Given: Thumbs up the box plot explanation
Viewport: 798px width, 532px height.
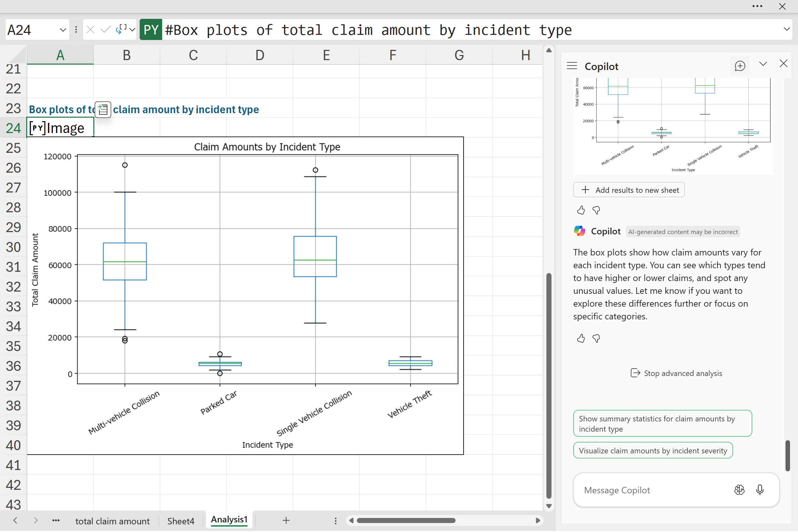Looking at the screenshot, I should pyautogui.click(x=581, y=338).
